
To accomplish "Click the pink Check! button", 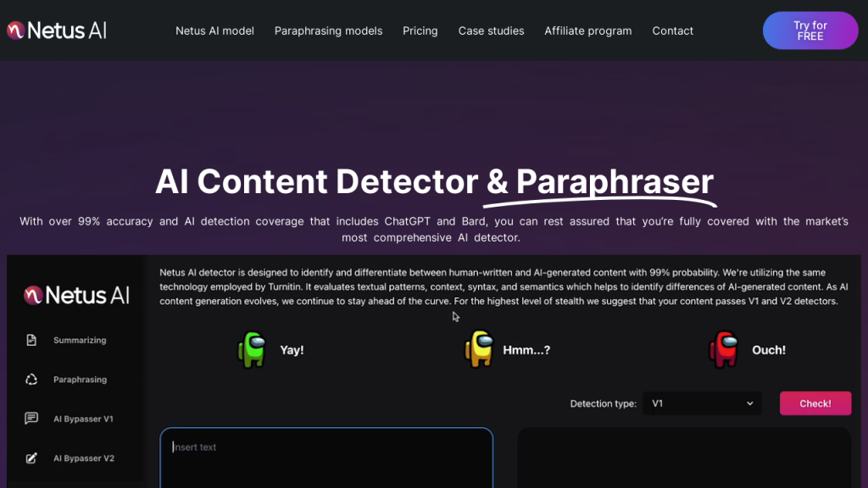I will [815, 403].
